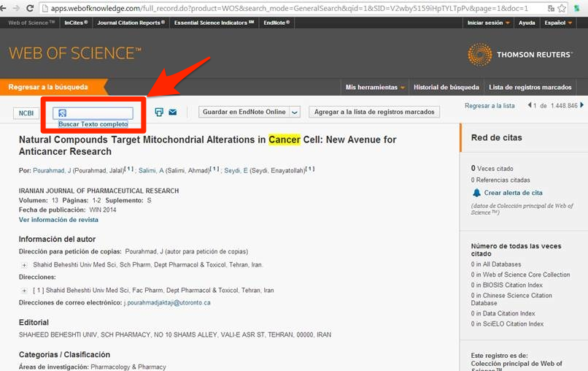588x371 pixels.
Task: Open Historial de búsqueda
Action: coord(446,87)
